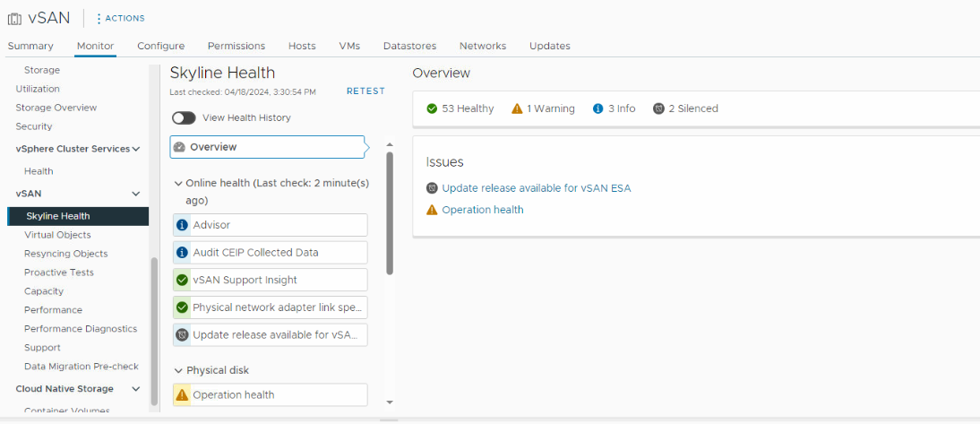Open Health under vSphere Cluster Services
Screen dimensions: 980x424
(x=39, y=171)
